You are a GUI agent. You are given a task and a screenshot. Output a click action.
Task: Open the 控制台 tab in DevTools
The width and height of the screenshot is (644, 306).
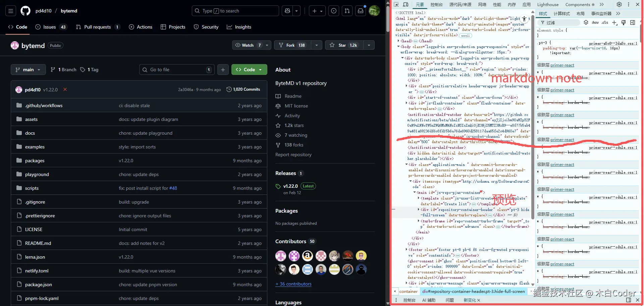[x=436, y=4]
